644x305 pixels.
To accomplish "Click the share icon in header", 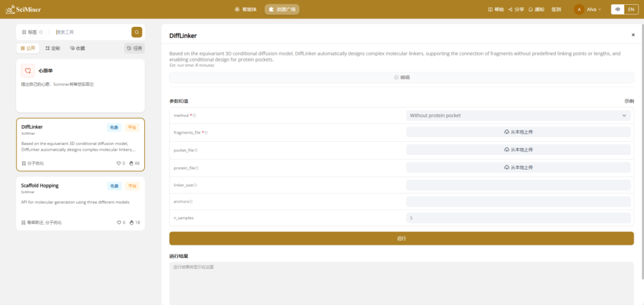I will coord(510,10).
